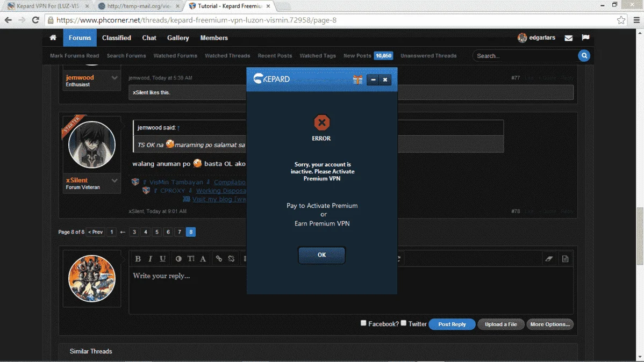Click the remove formatting eraser icon

(x=549, y=258)
